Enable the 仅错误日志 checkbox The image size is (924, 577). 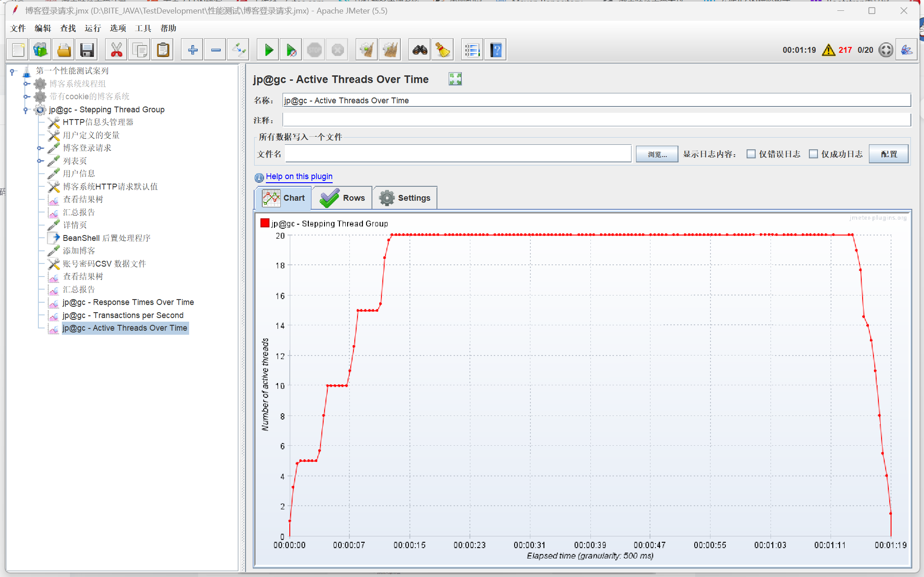pos(751,154)
